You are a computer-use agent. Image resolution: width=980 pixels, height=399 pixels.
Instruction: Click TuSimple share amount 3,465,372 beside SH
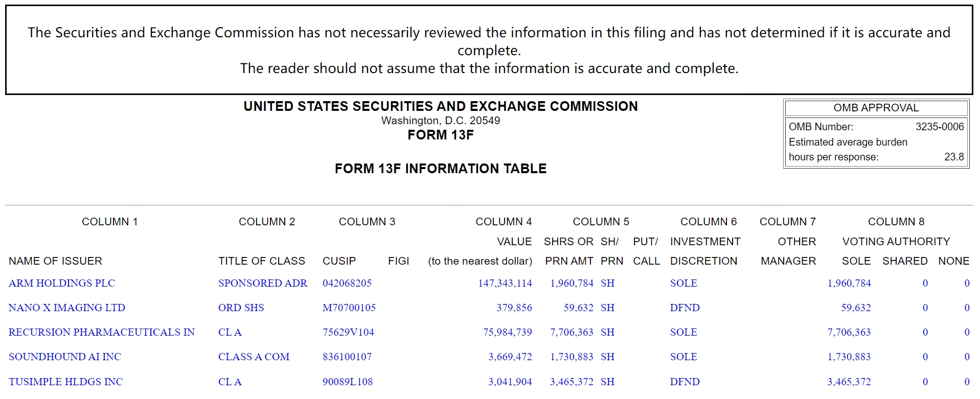point(572,382)
